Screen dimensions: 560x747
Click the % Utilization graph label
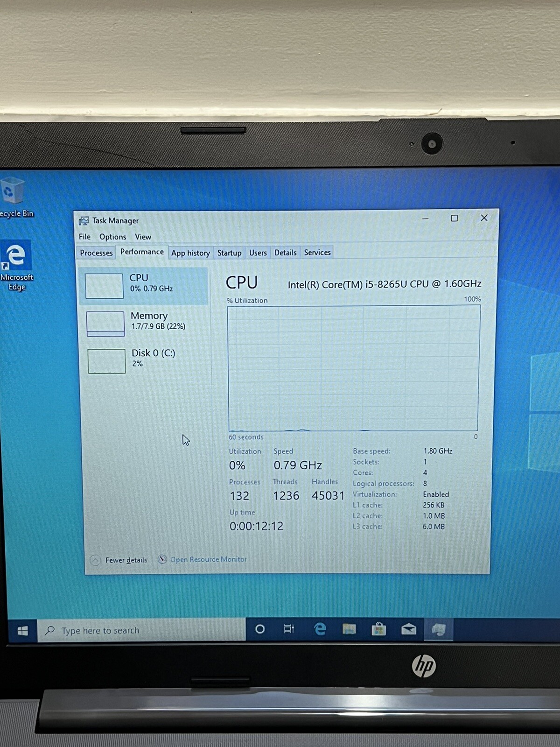(x=247, y=301)
